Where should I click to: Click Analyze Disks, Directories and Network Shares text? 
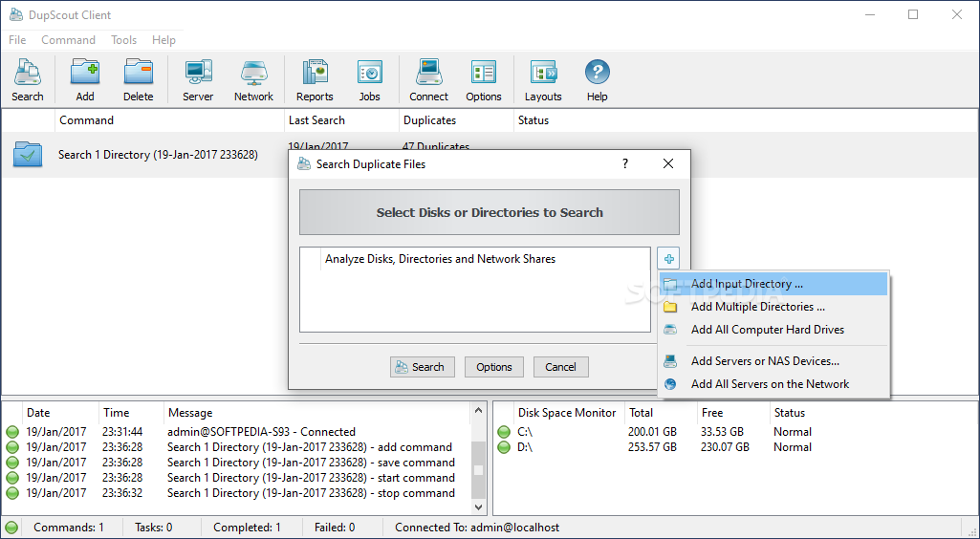click(440, 259)
